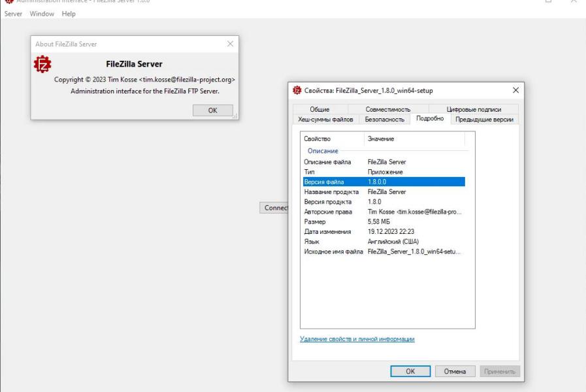Image resolution: width=586 pixels, height=392 pixels.
Task: Switch to the Безопасность tab
Action: [385, 119]
